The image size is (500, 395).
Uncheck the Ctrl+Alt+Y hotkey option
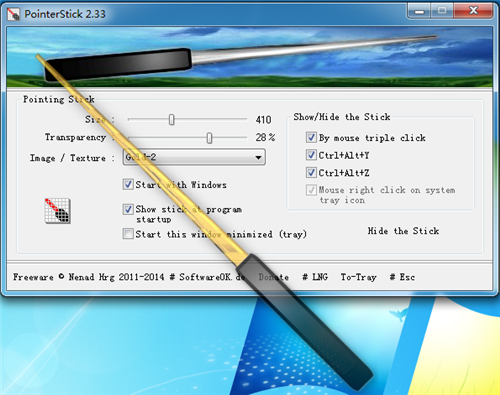(311, 155)
